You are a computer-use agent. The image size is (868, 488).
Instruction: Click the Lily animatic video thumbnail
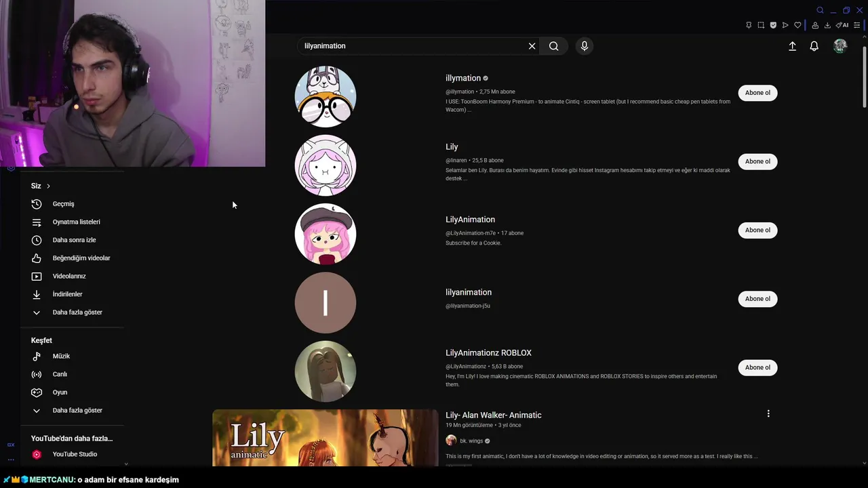tap(325, 438)
